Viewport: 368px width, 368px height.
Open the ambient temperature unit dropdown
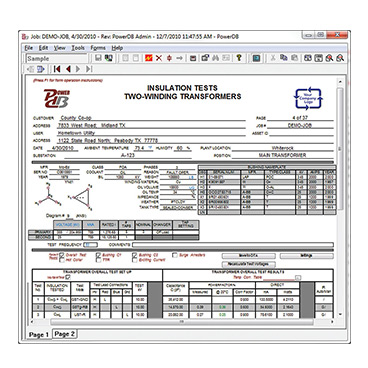pyautogui.click(x=150, y=148)
